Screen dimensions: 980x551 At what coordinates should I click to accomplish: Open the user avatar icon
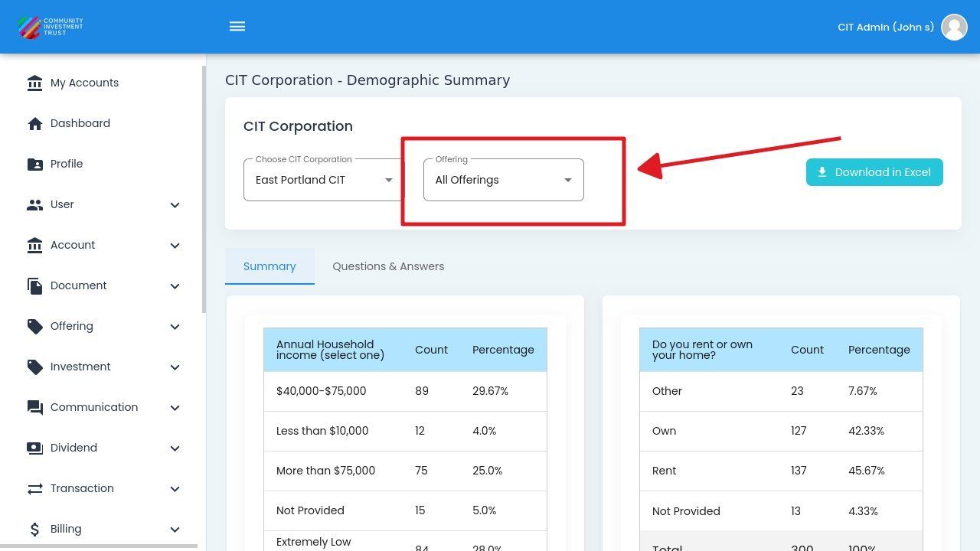coord(954,27)
